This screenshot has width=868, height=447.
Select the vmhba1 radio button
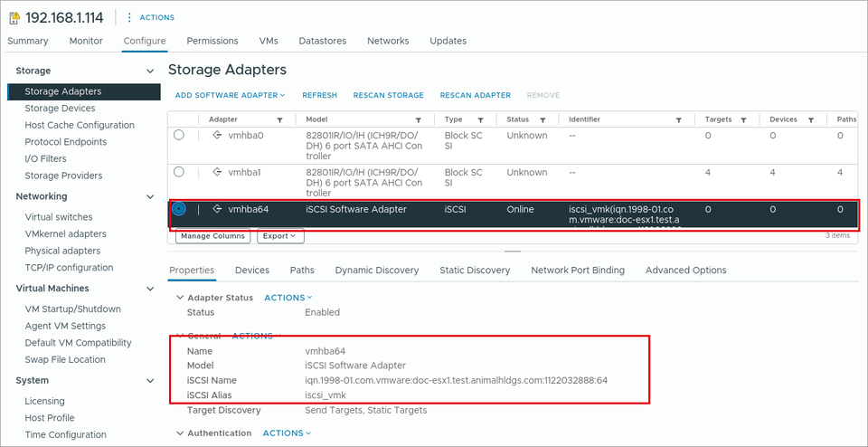coord(179,172)
